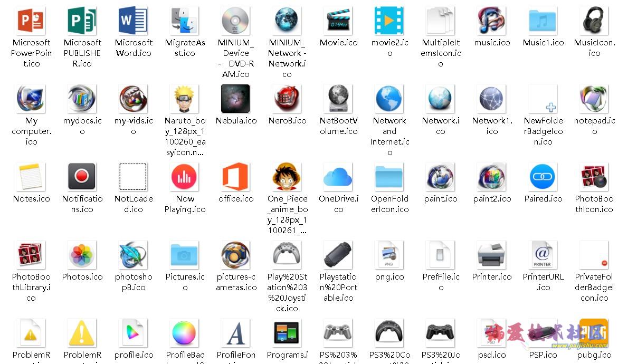Select the MINIUM DVD-RAM disc icon

point(236,20)
